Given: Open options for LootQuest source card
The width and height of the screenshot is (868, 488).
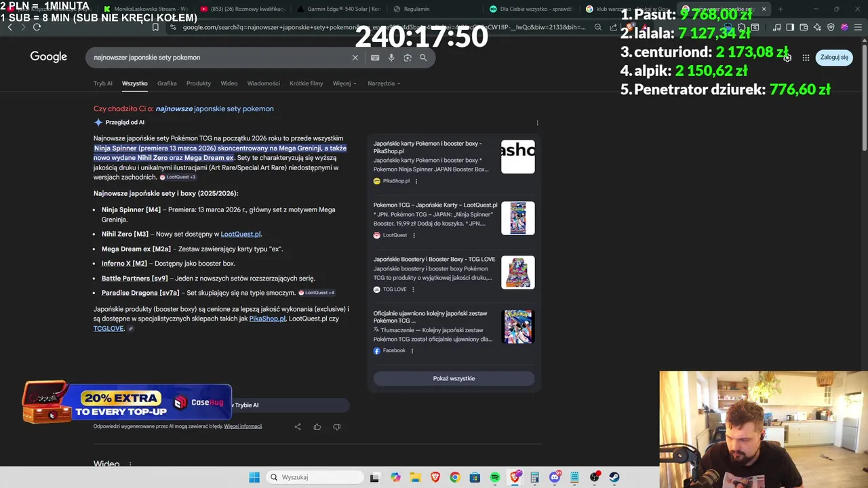Looking at the screenshot, I should click(414, 235).
